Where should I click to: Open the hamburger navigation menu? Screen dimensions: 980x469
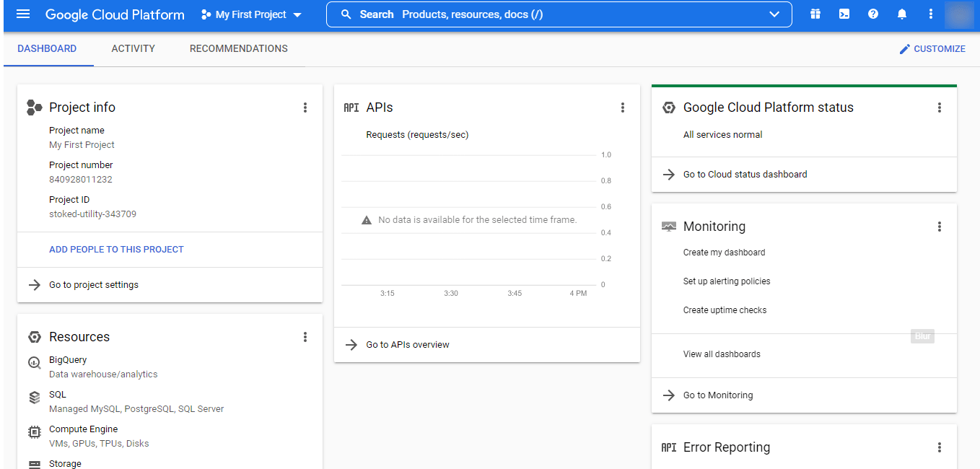pos(23,14)
